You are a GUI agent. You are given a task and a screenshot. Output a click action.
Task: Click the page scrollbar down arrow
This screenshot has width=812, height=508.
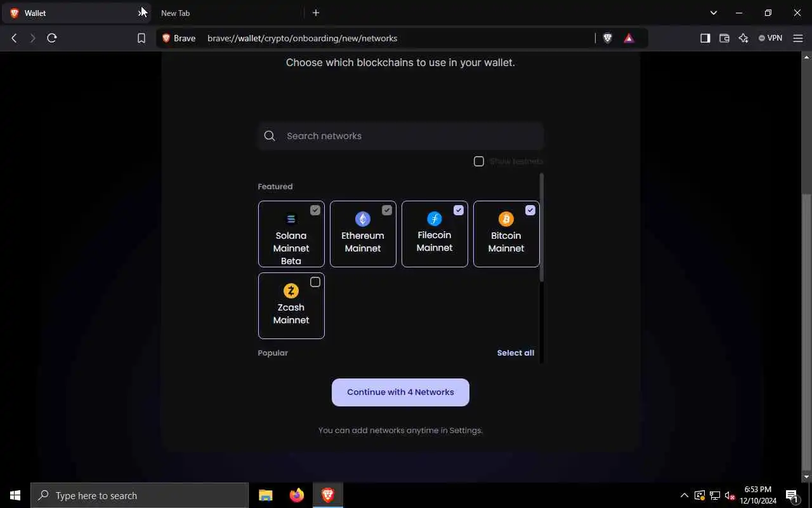tap(807, 477)
